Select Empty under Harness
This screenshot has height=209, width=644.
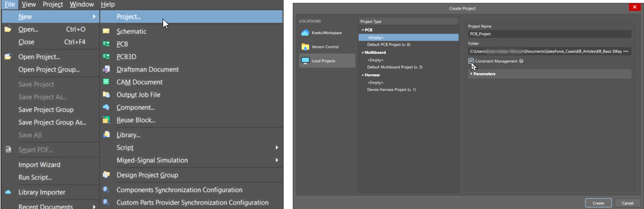coord(375,82)
